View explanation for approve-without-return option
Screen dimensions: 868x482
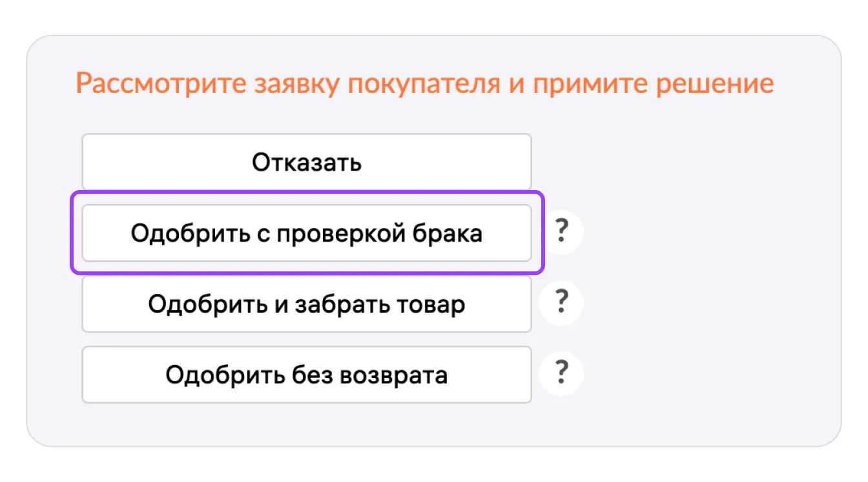coord(562,373)
